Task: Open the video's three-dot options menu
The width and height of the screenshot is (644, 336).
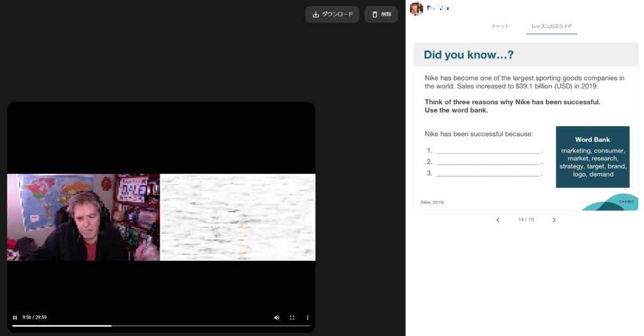Action: pos(308,317)
